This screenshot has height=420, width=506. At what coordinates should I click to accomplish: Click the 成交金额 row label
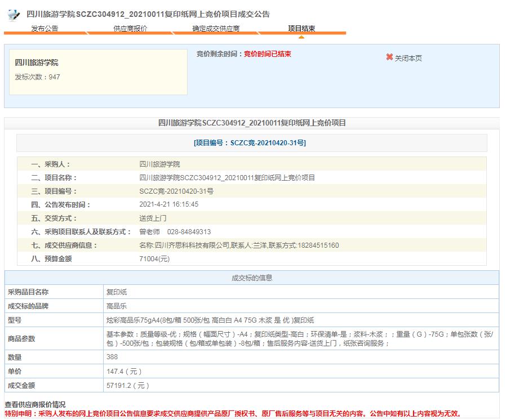[21, 386]
